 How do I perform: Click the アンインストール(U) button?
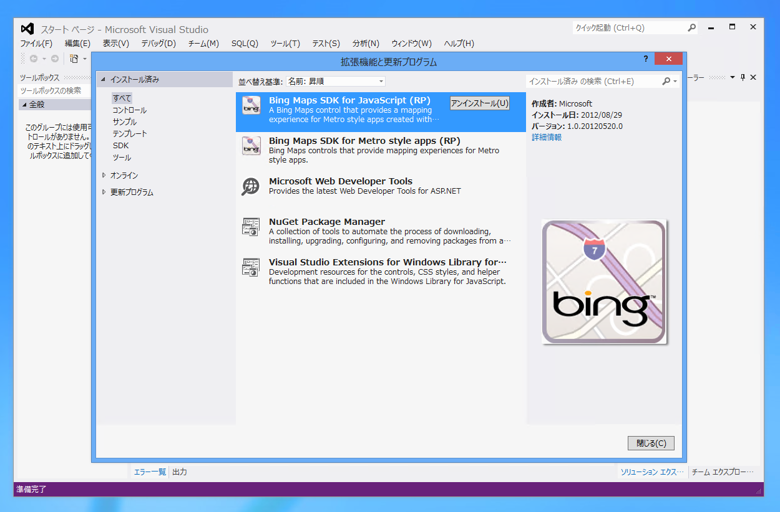[480, 103]
